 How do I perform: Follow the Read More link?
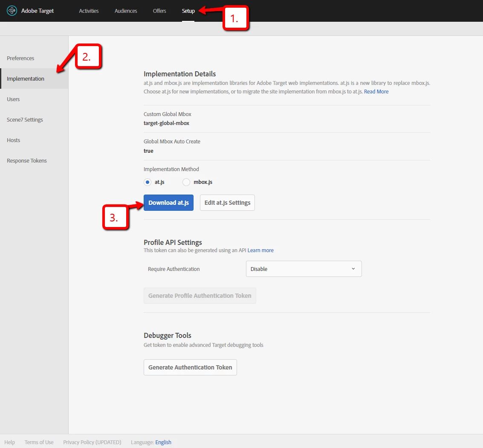pos(376,92)
